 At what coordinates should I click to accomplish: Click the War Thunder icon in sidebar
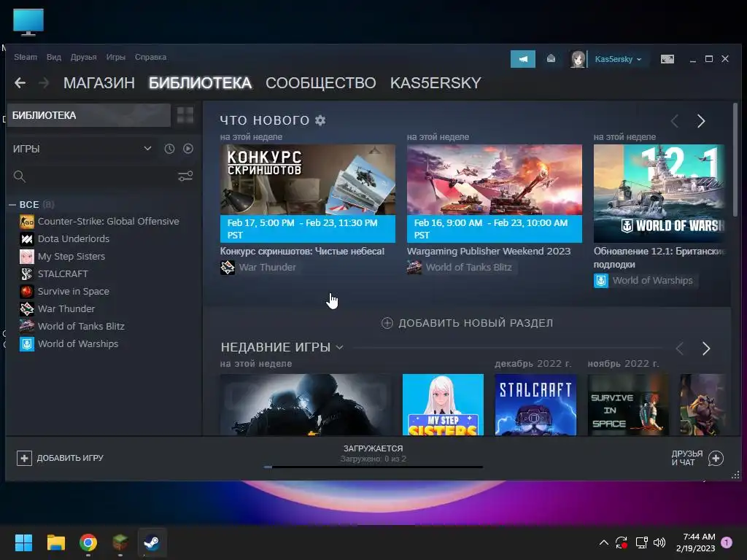(x=27, y=308)
